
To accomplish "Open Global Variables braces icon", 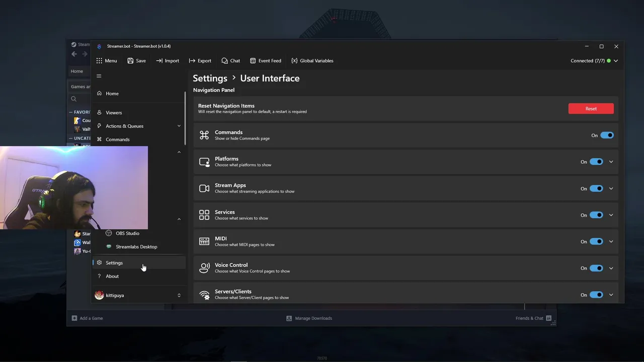I will 294,61.
